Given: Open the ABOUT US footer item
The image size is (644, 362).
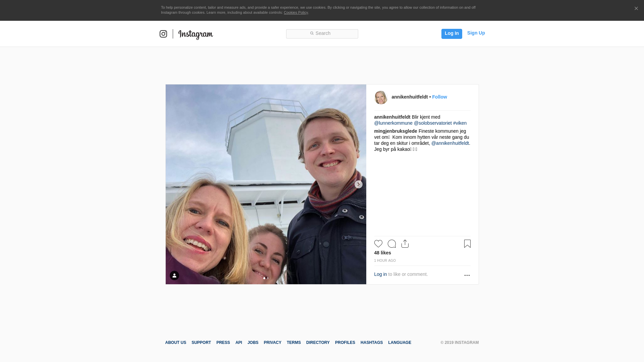Looking at the screenshot, I should (x=175, y=343).
